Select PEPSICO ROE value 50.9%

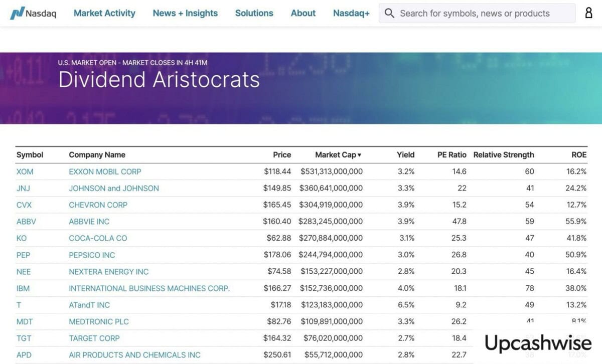coord(576,255)
